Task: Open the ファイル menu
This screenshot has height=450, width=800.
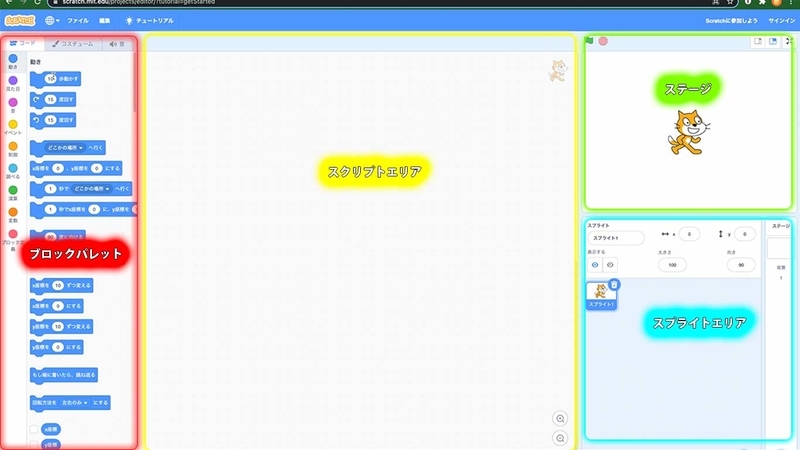Action: coord(78,20)
